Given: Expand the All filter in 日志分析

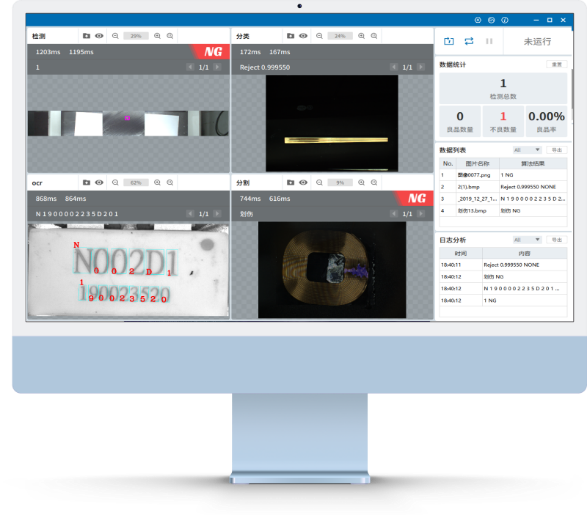Looking at the screenshot, I should 527,240.
